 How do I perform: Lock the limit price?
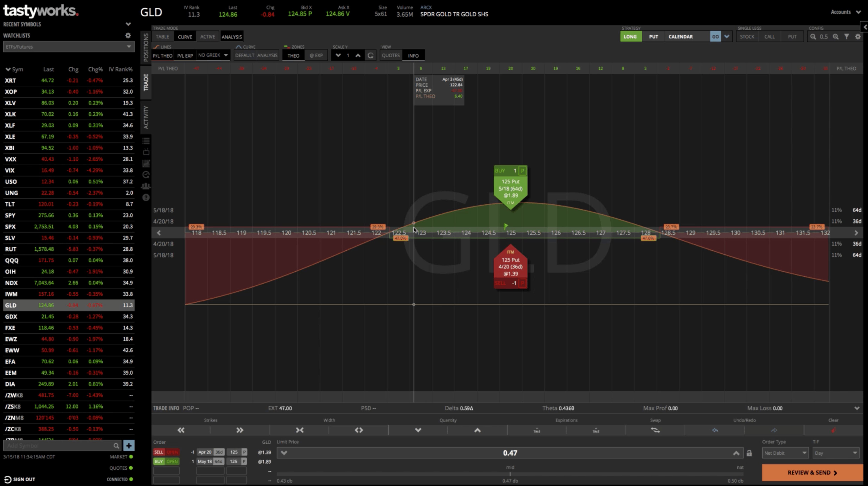click(749, 453)
